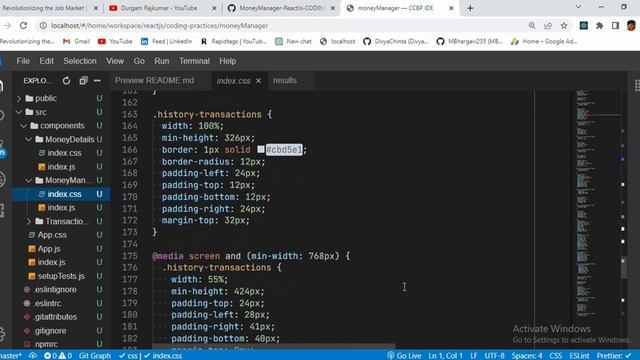
Task: Open Home Google Ad bookmark
Action: (x=544, y=41)
